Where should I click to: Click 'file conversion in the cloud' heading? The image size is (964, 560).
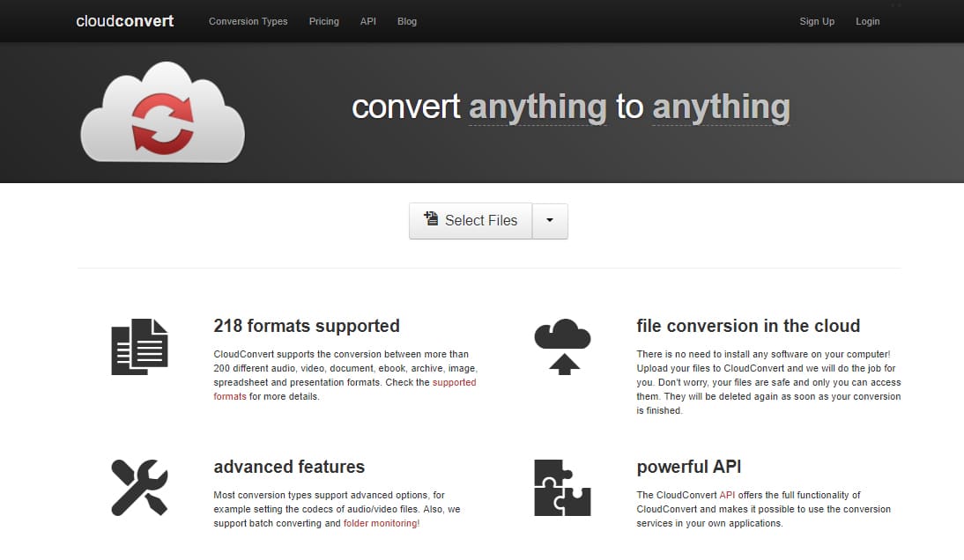(748, 326)
